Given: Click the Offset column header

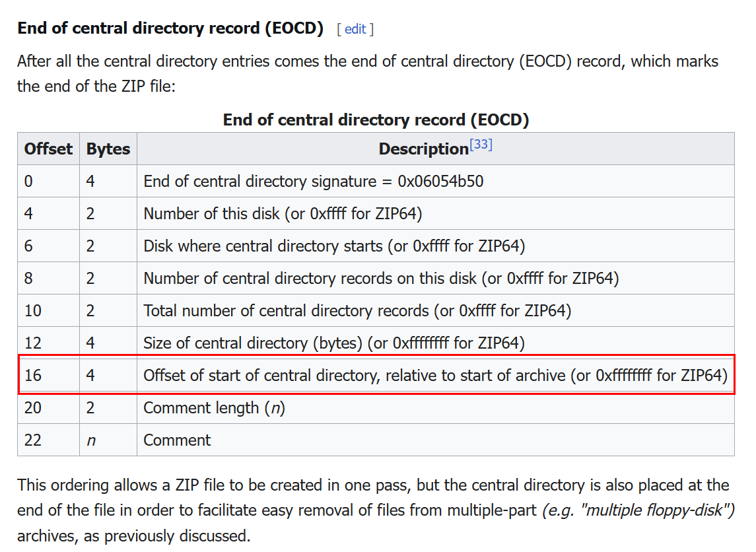Looking at the screenshot, I should (48, 149).
